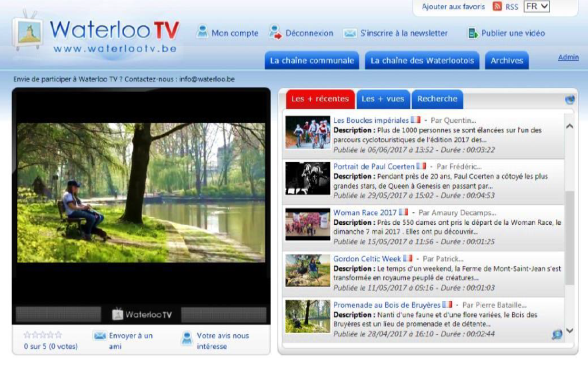This screenshot has width=588, height=375.
Task: Click the Déconnexion logout icon
Action: point(275,32)
